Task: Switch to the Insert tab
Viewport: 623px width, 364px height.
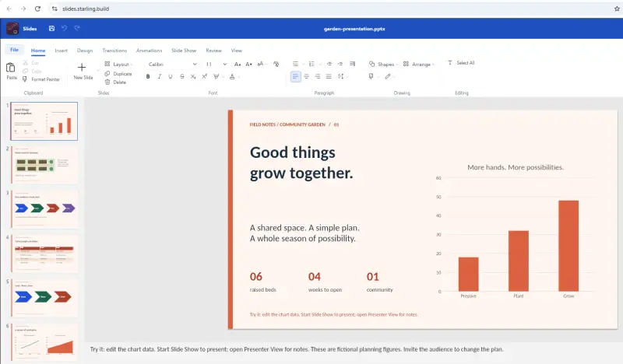Action: tap(62, 51)
